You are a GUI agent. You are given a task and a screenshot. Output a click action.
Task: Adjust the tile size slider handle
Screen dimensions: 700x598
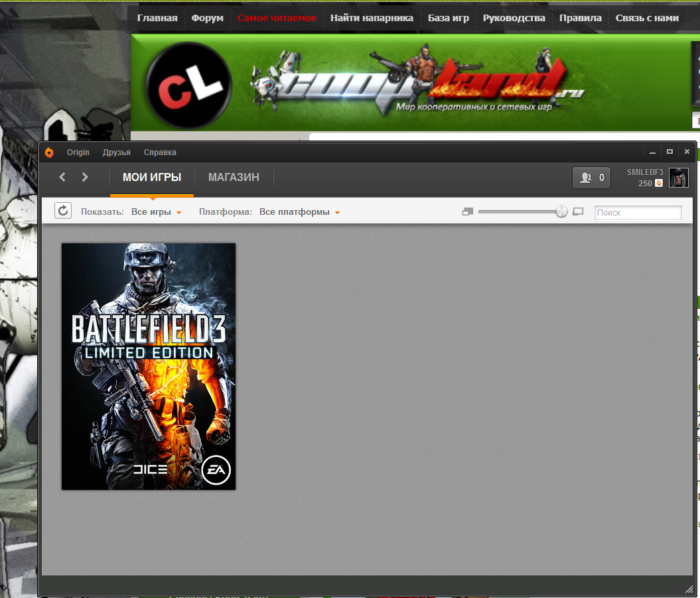[561, 211]
